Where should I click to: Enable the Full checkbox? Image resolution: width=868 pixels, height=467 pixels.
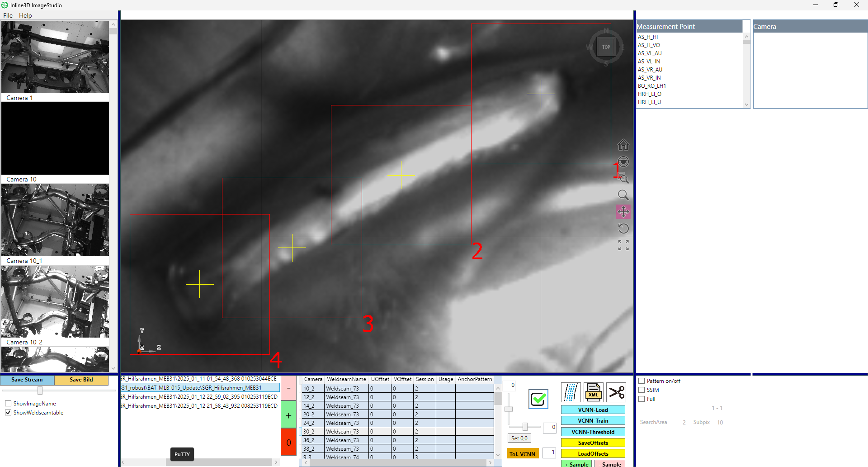point(642,399)
